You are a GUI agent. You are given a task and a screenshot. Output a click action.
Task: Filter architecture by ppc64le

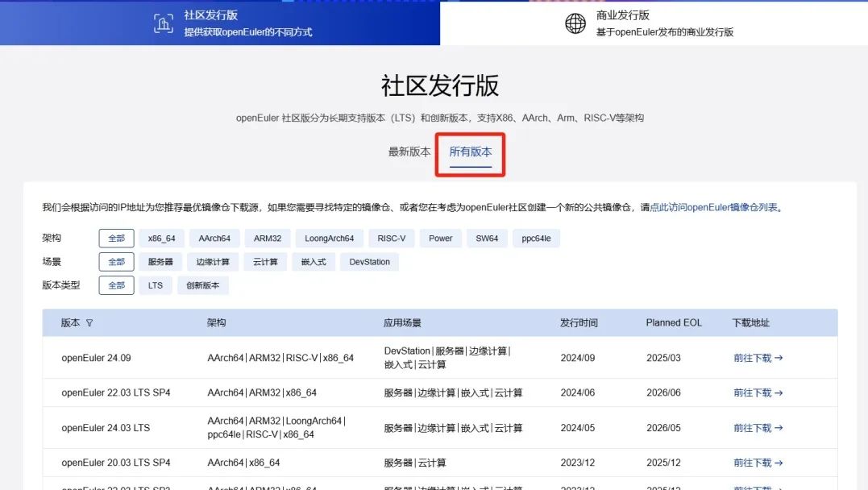537,238
